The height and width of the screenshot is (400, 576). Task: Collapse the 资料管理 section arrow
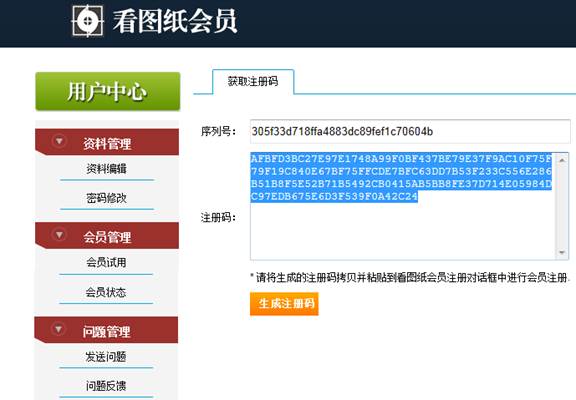59,141
